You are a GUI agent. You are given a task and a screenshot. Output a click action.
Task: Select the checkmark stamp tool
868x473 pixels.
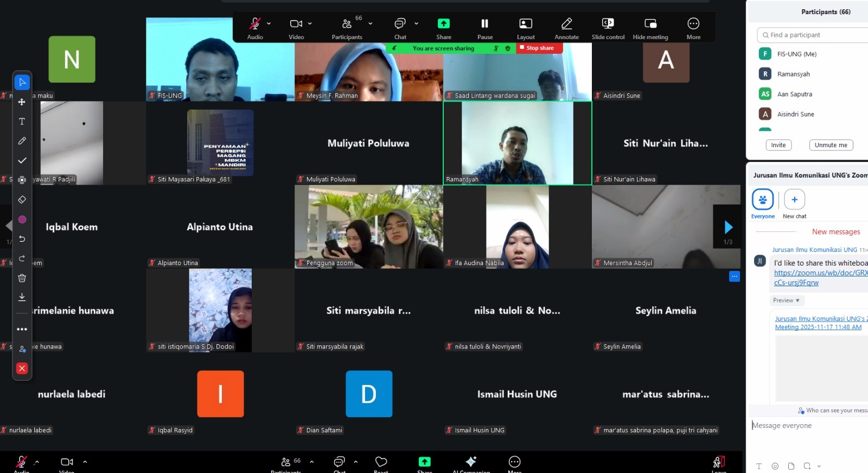pyautogui.click(x=22, y=160)
